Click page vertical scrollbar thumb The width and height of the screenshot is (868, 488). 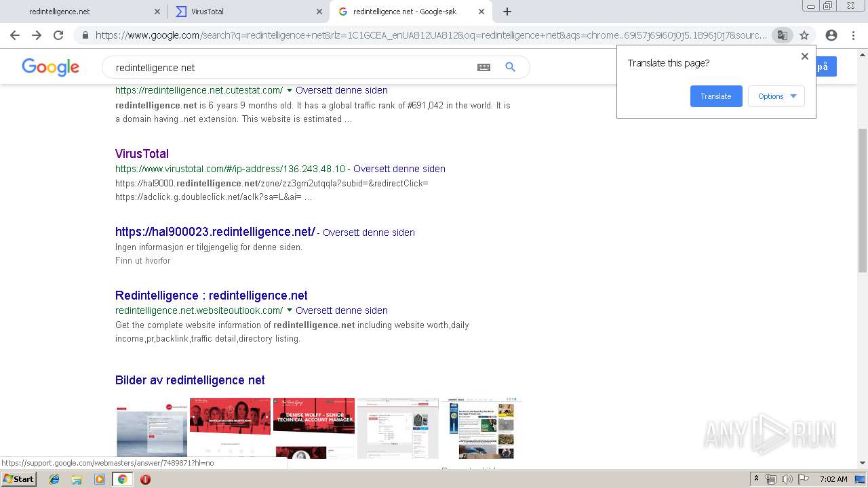coord(863,200)
